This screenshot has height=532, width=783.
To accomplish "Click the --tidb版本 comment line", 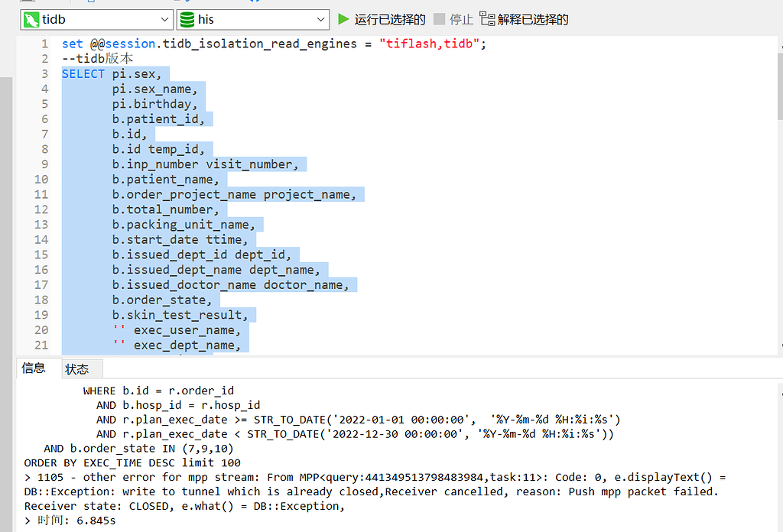I will 98,59.
